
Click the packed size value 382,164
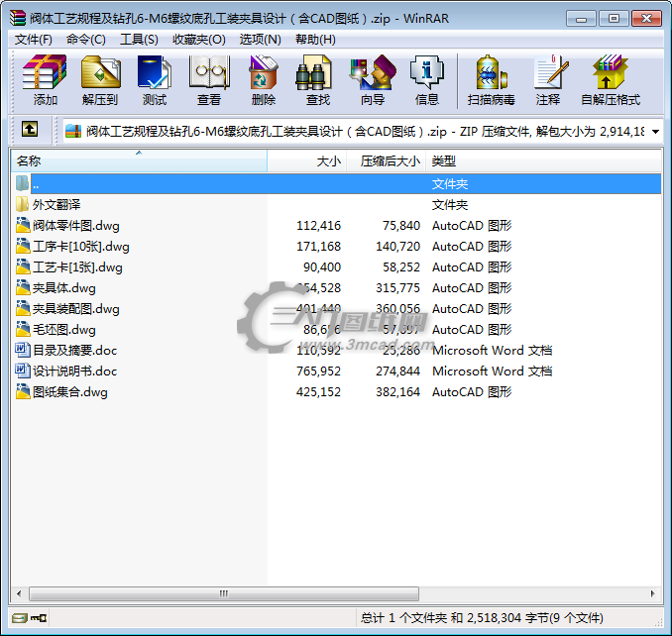click(397, 392)
